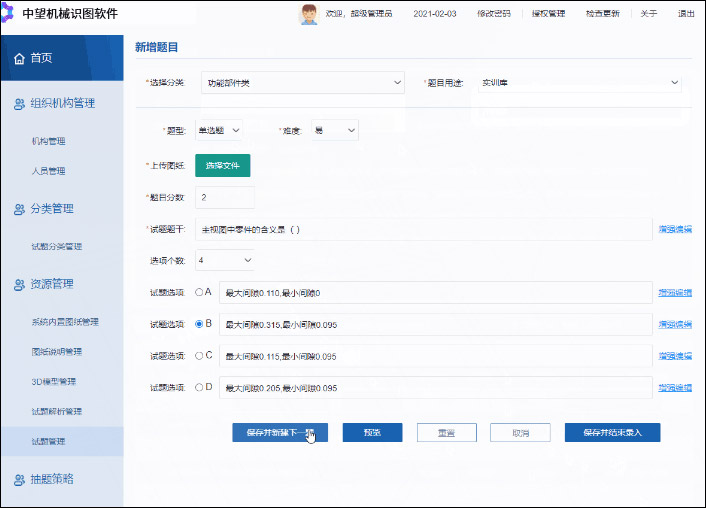This screenshot has height=508, width=706.
Task: Click 修改密码 in the top bar
Action: [493, 14]
